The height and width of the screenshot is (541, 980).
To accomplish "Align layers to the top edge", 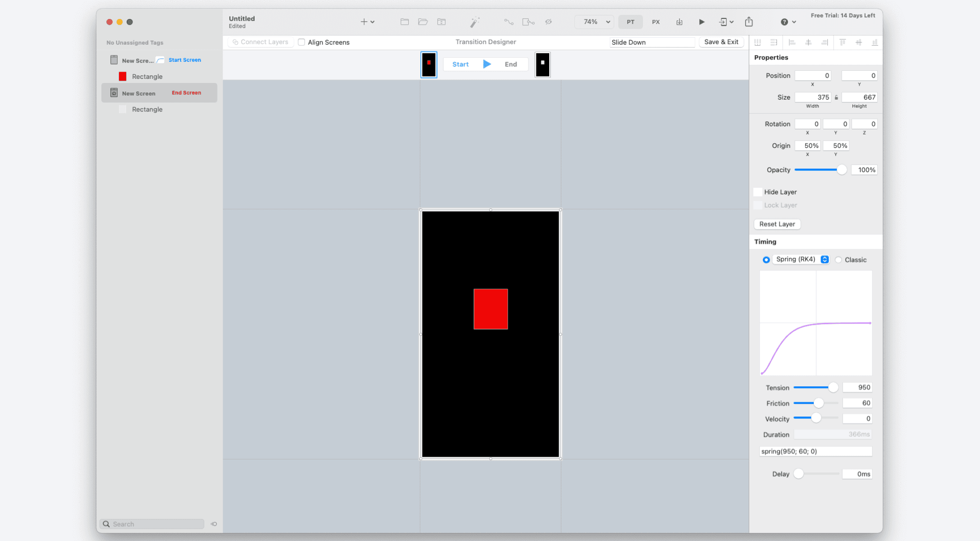I will [842, 42].
